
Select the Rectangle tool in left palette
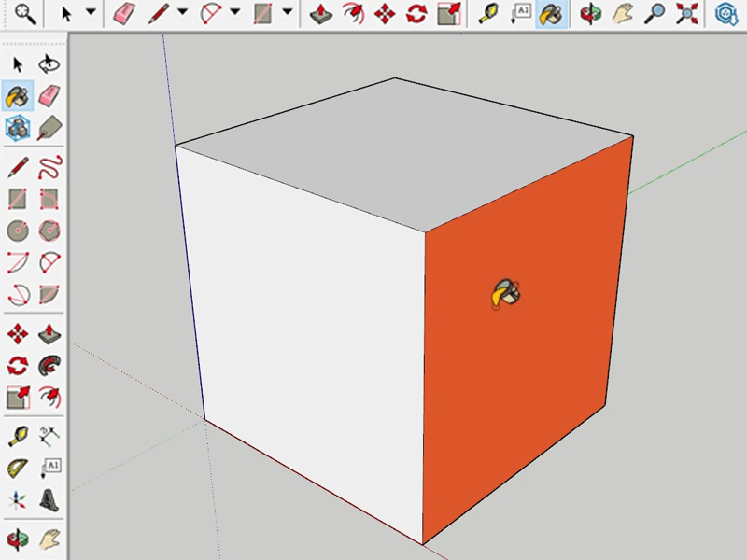pyautogui.click(x=18, y=199)
